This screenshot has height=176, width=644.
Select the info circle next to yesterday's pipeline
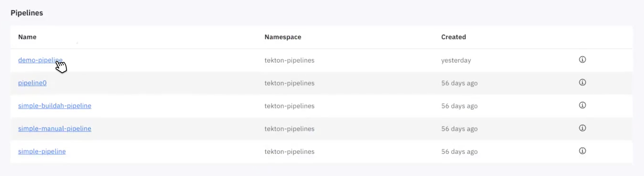[x=583, y=60]
